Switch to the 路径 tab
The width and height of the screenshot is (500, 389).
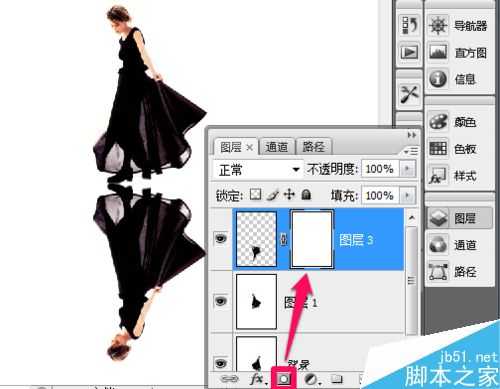click(x=313, y=147)
